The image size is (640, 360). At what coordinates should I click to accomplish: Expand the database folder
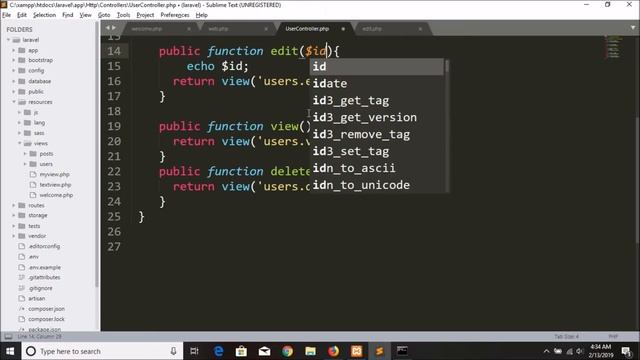tap(14, 81)
